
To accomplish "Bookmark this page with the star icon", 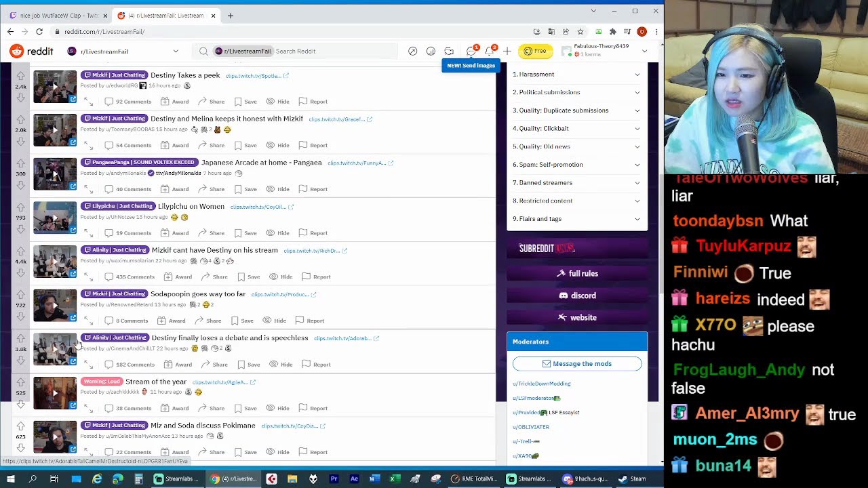I will [x=580, y=31].
